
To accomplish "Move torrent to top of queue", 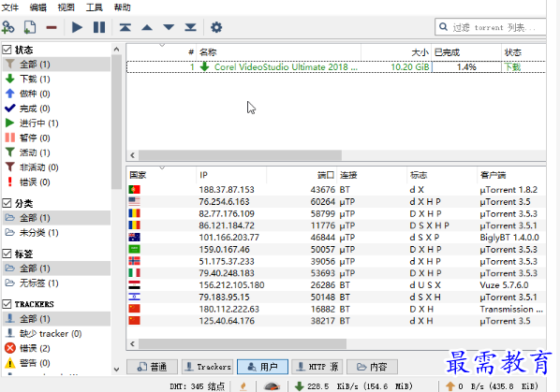I will pos(125,27).
